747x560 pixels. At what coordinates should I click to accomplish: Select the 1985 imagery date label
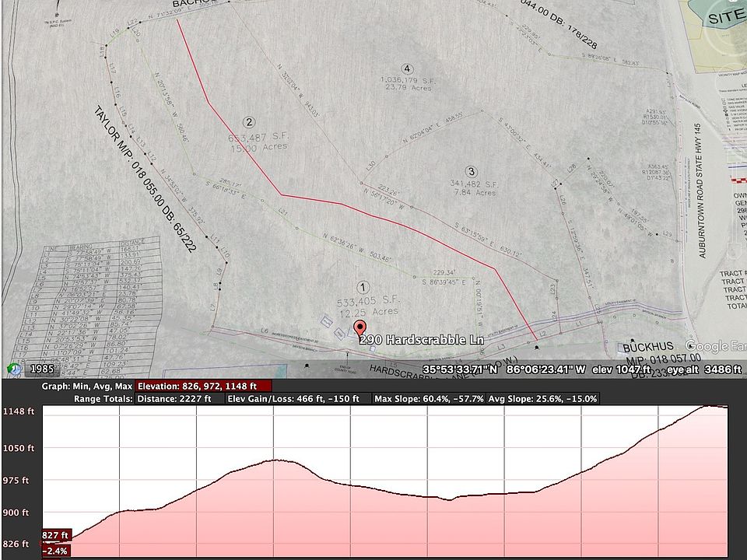pos(42,370)
